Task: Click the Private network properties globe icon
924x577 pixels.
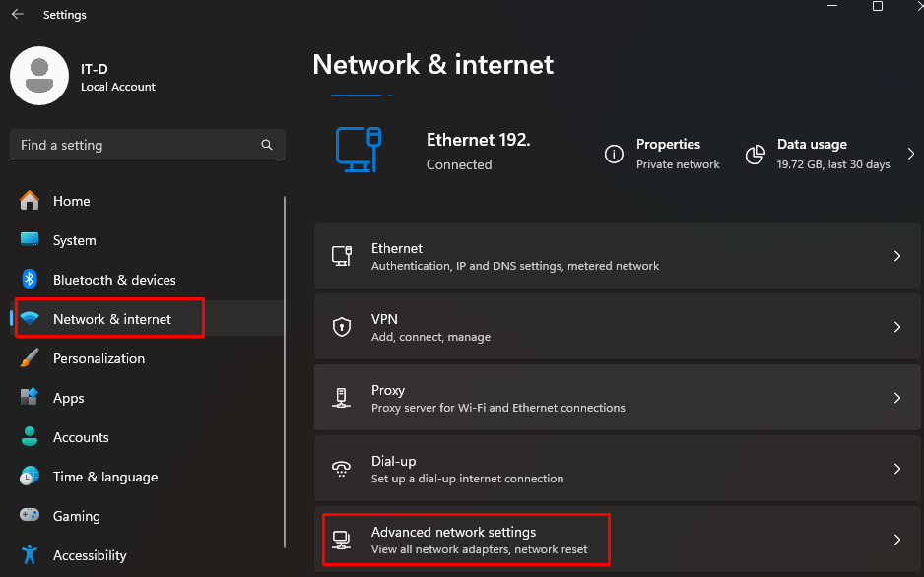Action: pyautogui.click(x=614, y=154)
